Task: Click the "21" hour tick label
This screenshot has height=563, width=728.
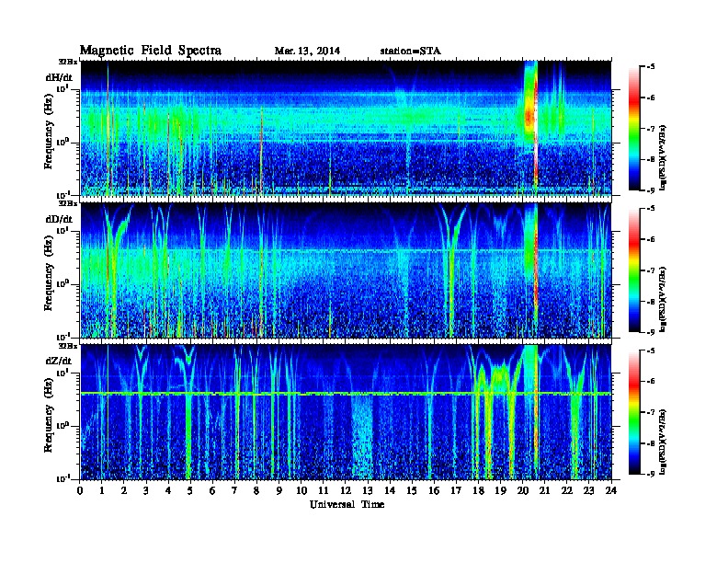Action: [x=544, y=491]
